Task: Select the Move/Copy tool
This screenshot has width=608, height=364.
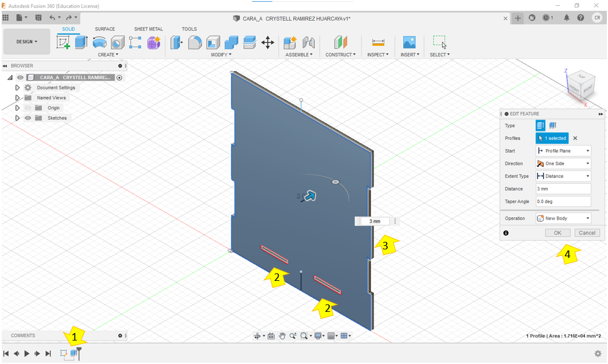Action: [267, 42]
